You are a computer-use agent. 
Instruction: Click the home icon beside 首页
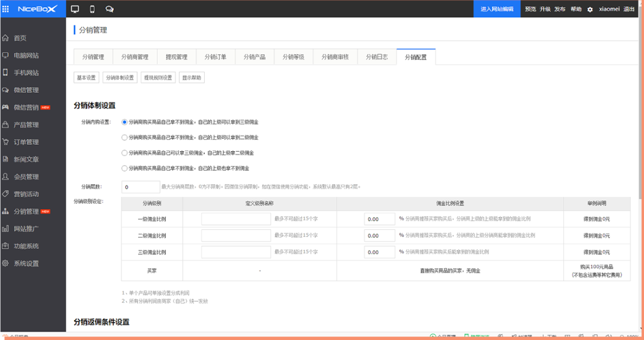[6, 38]
